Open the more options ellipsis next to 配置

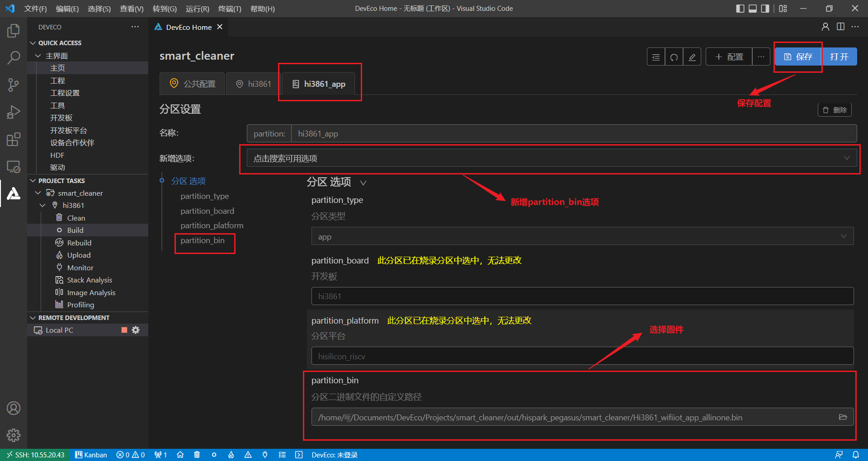click(761, 57)
